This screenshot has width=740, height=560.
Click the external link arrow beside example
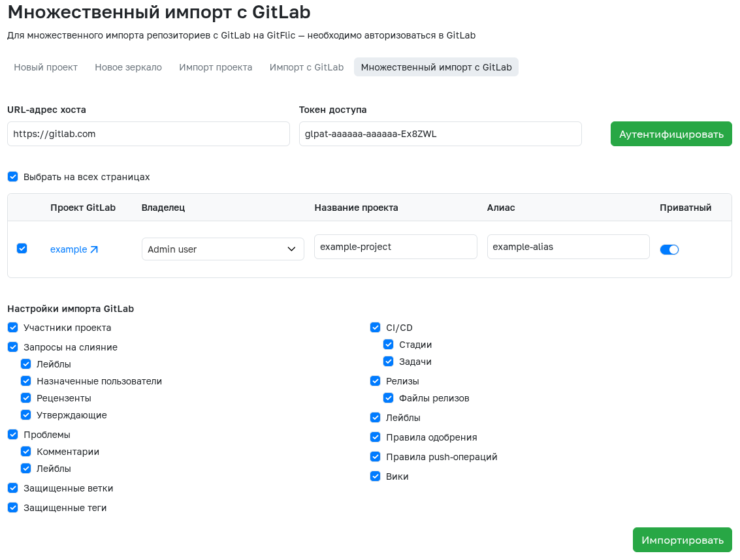click(x=94, y=249)
